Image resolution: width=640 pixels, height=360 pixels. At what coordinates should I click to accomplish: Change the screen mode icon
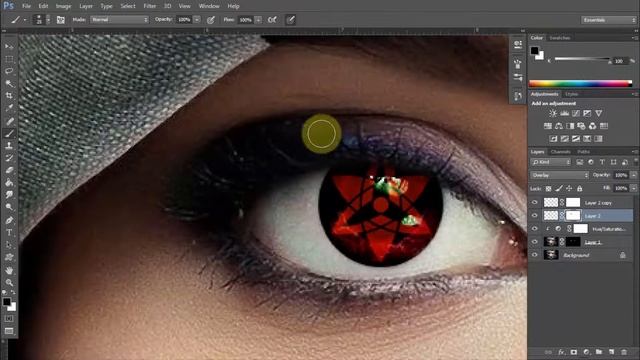point(9,331)
